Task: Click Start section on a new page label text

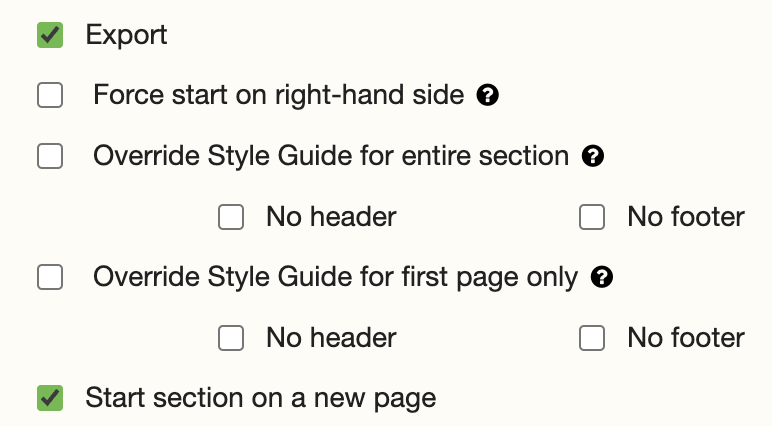Action: (260, 398)
